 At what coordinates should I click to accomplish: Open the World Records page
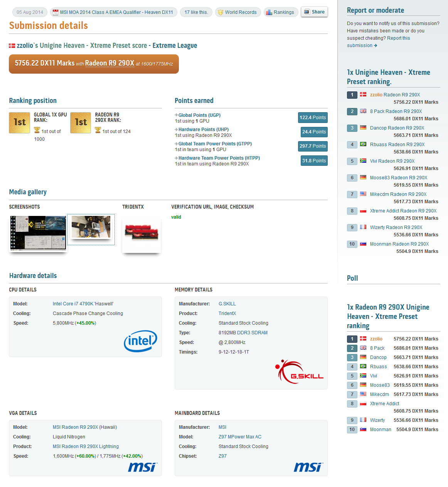[x=238, y=12]
